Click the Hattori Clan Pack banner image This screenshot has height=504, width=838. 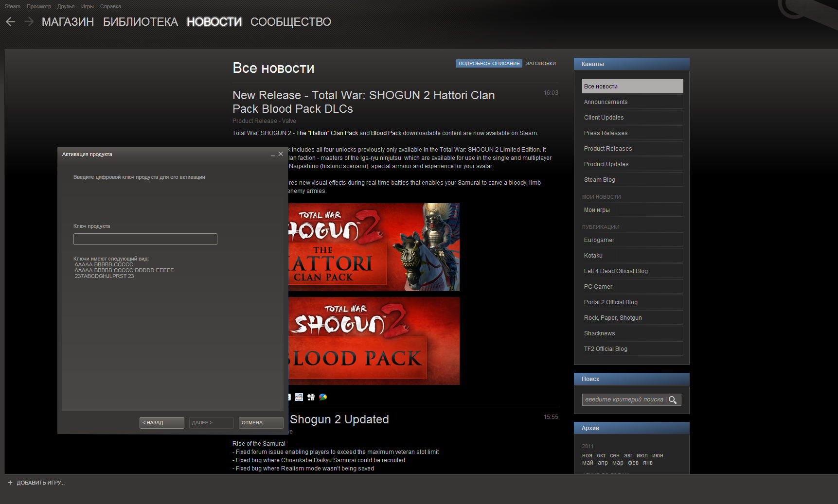[374, 247]
